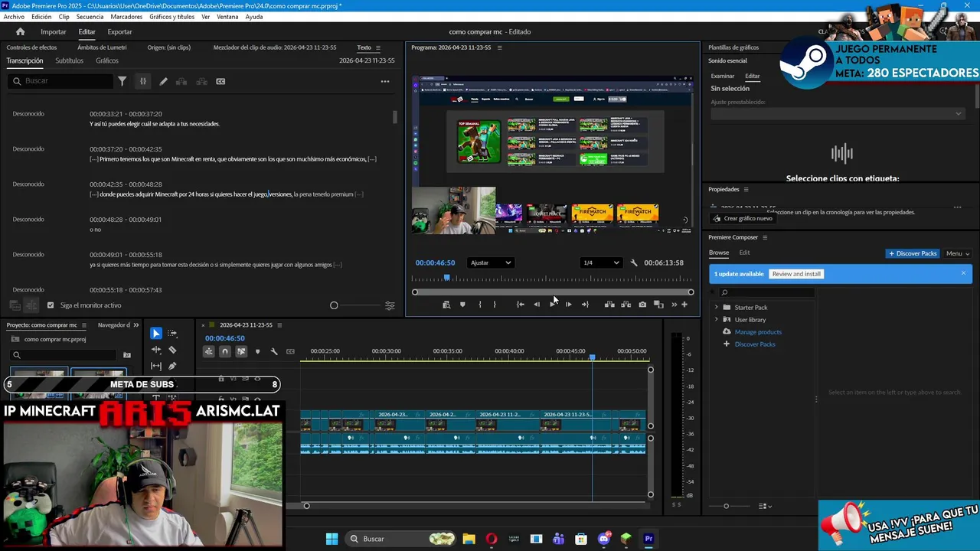Toggle V3 track lock

click(221, 379)
